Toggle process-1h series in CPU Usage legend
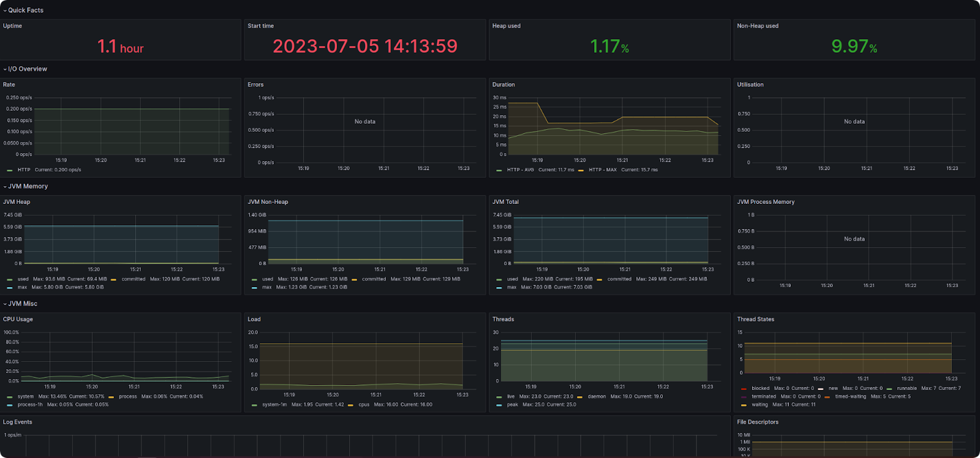The height and width of the screenshot is (458, 980). coord(30,405)
